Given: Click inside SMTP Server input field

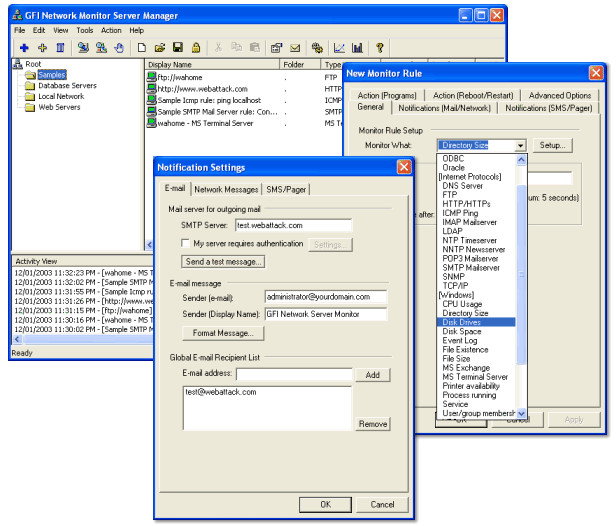Looking at the screenshot, I should (x=293, y=225).
